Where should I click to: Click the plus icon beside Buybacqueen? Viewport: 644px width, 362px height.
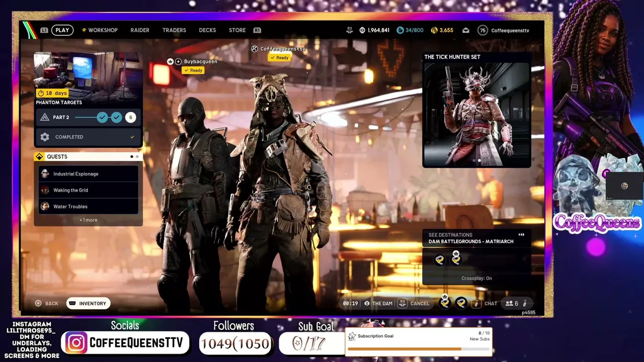pos(178,61)
